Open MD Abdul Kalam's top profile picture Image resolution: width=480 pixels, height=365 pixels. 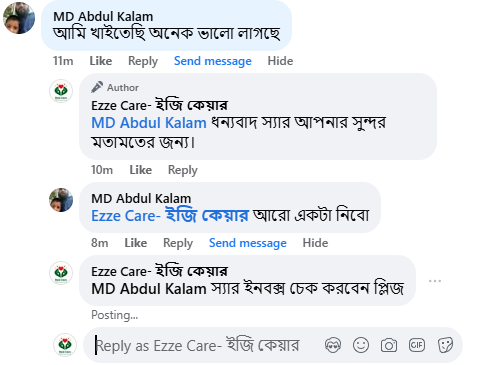point(19,18)
